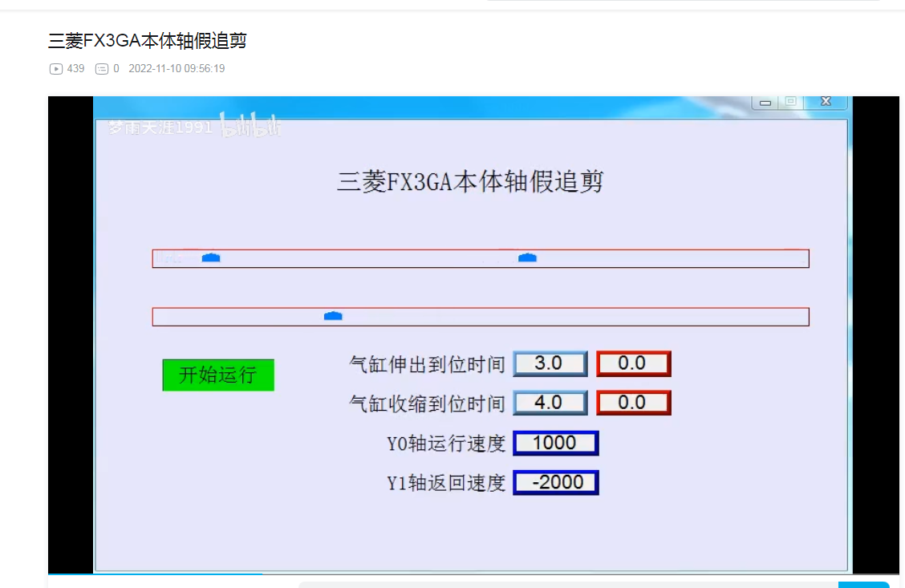Click the red 0.0 display for cylinder extend time
This screenshot has width=905, height=588.
point(633,363)
